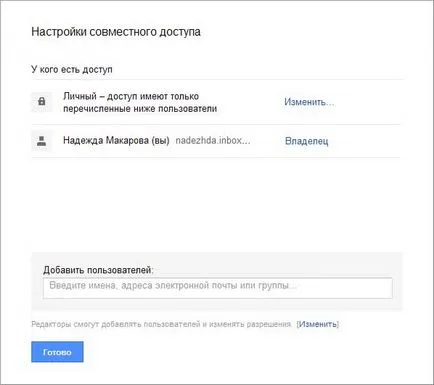The image size is (434, 385).
Task: Click the У кого есть доступ label
Action: [x=72, y=69]
